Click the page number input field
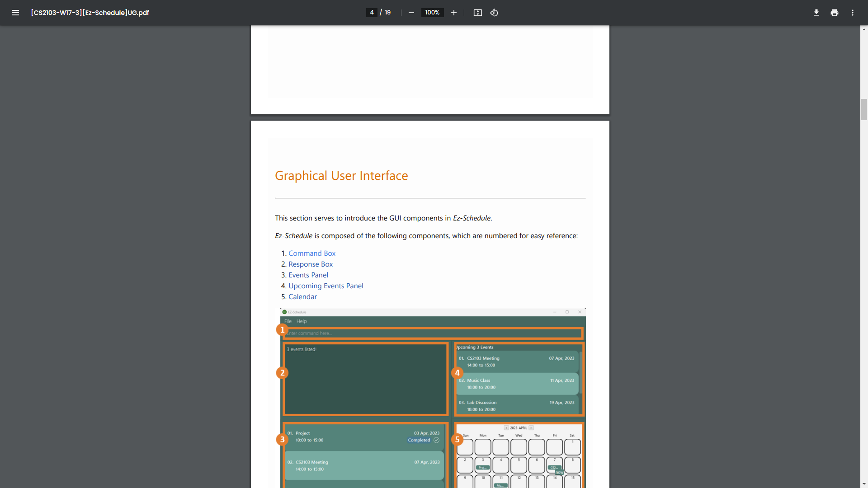868x488 pixels. click(372, 13)
